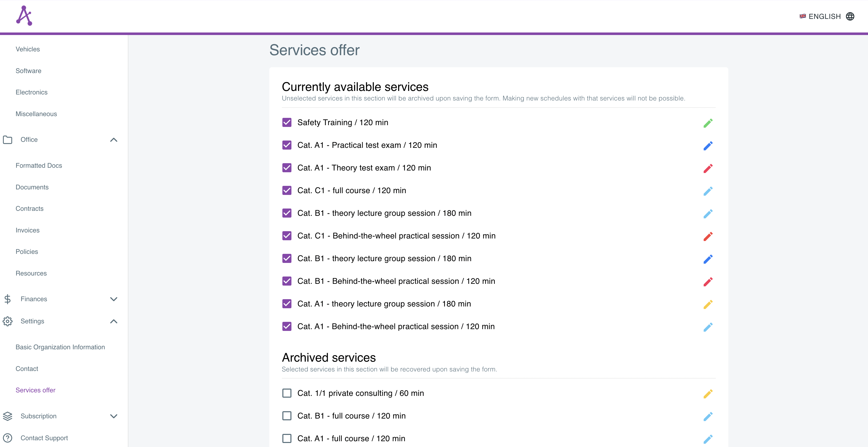Uncheck Cat. C1 - full course service
The height and width of the screenshot is (447, 868).
(x=287, y=190)
